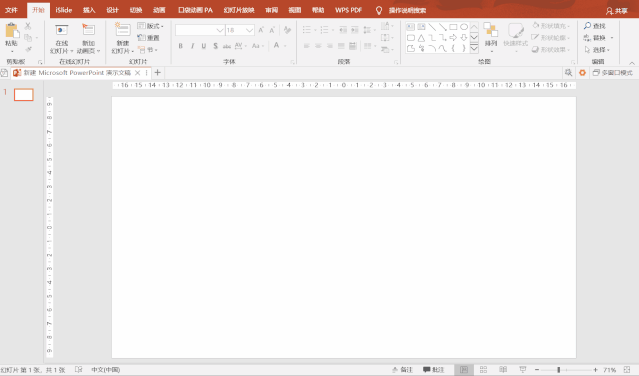Click the 查找 find button

click(x=595, y=26)
